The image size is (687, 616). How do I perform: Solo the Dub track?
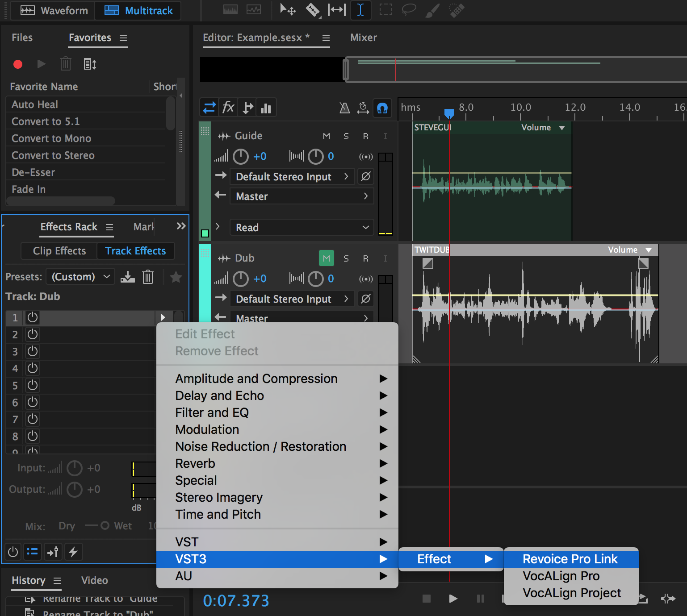346,258
